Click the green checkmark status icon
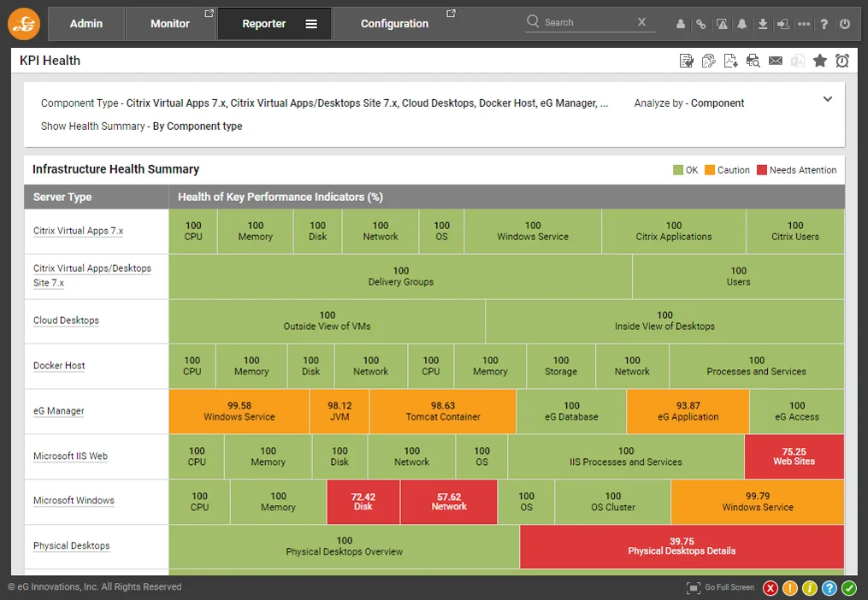The width and height of the screenshot is (868, 600). tap(848, 588)
